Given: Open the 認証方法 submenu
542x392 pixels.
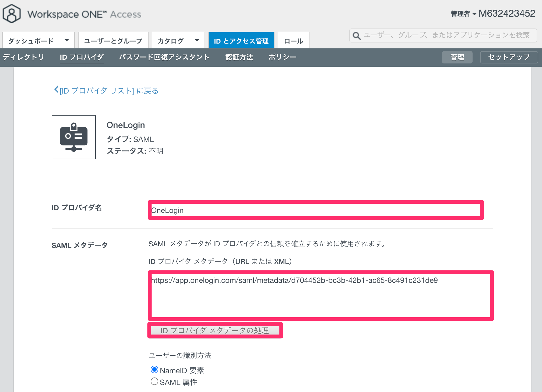Looking at the screenshot, I should coord(239,57).
